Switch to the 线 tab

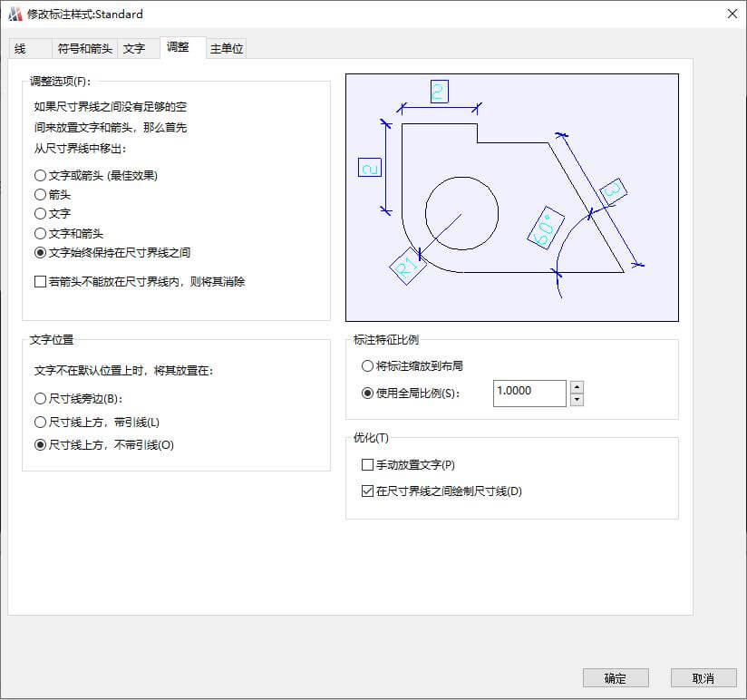[x=20, y=48]
